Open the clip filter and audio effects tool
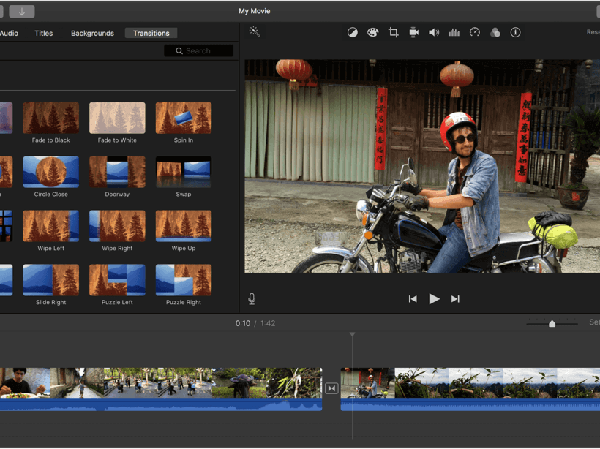This screenshot has height=449, width=600. click(495, 32)
